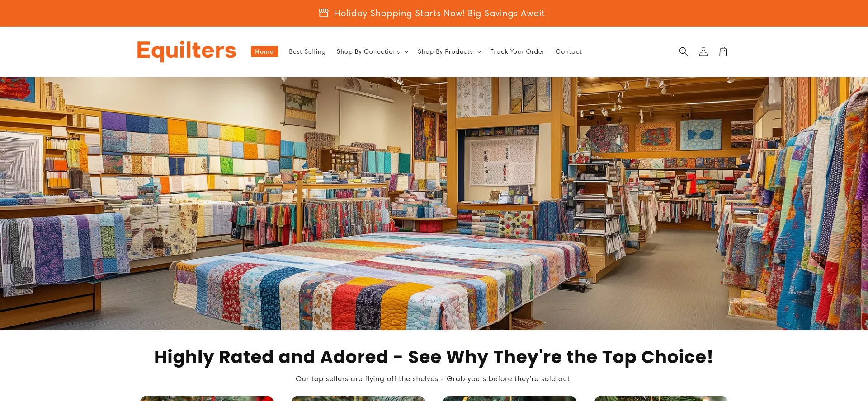The width and height of the screenshot is (868, 401).
Task: Visit the Contact page
Action: click(568, 52)
